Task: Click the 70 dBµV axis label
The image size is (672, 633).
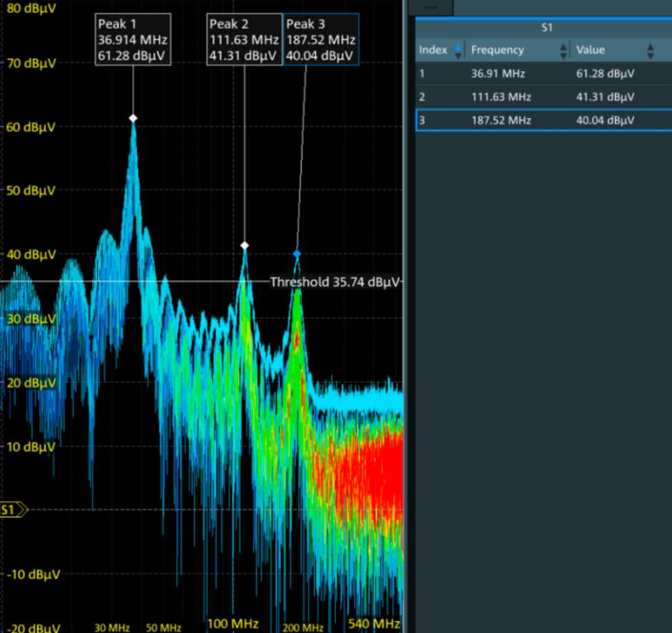Action: [x=31, y=64]
